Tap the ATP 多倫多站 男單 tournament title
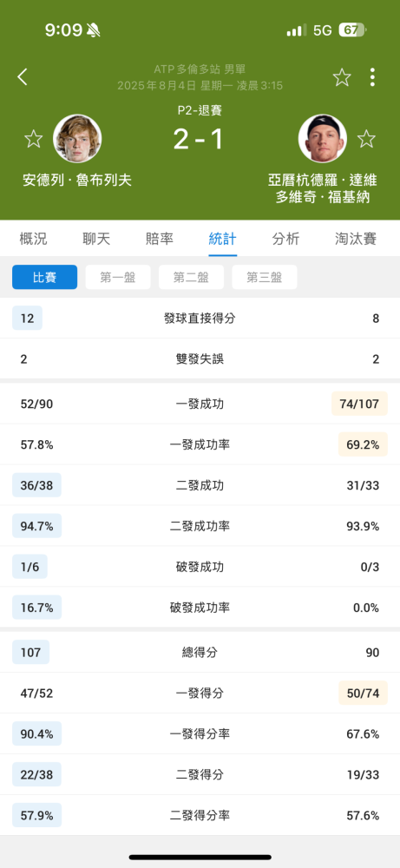The height and width of the screenshot is (868, 400). pyautogui.click(x=200, y=69)
